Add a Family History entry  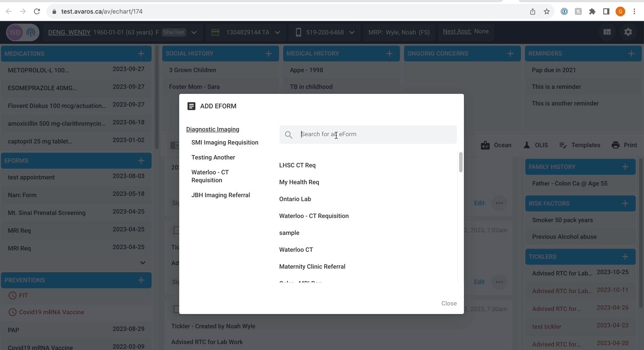click(625, 167)
